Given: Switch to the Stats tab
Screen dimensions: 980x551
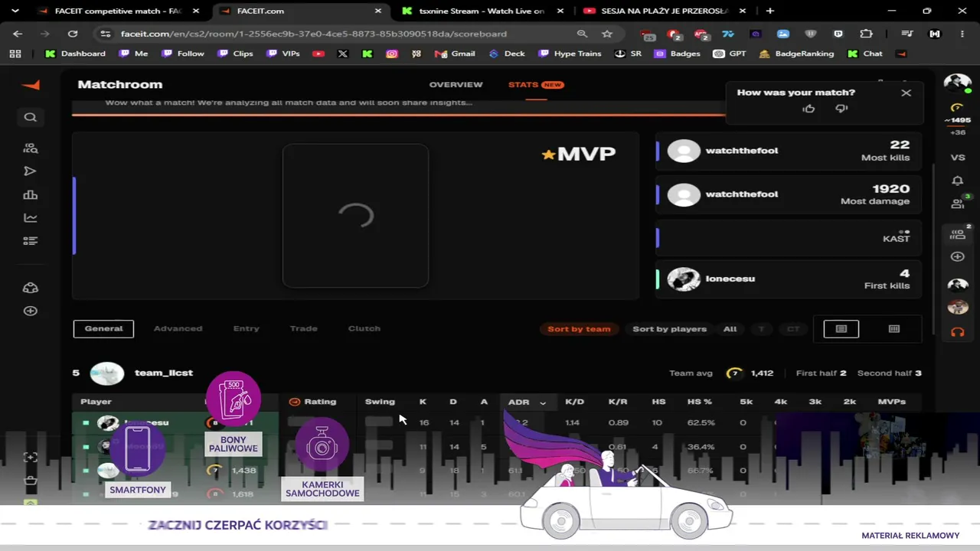Looking at the screenshot, I should tap(536, 84).
